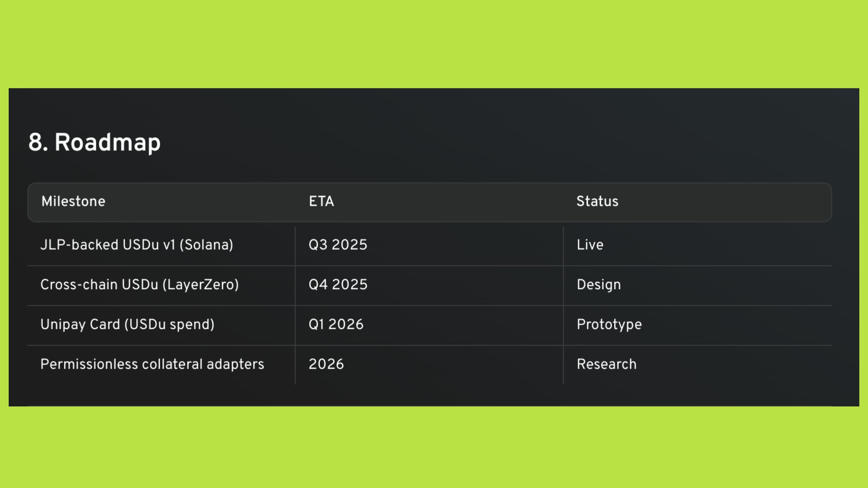Click the Live status cell

590,245
